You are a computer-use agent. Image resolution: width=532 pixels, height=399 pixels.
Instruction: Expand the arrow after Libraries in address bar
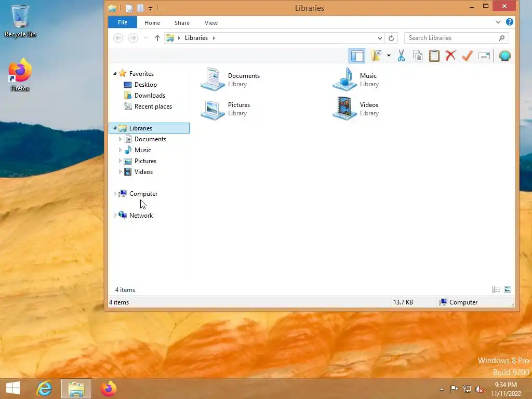[x=214, y=38]
